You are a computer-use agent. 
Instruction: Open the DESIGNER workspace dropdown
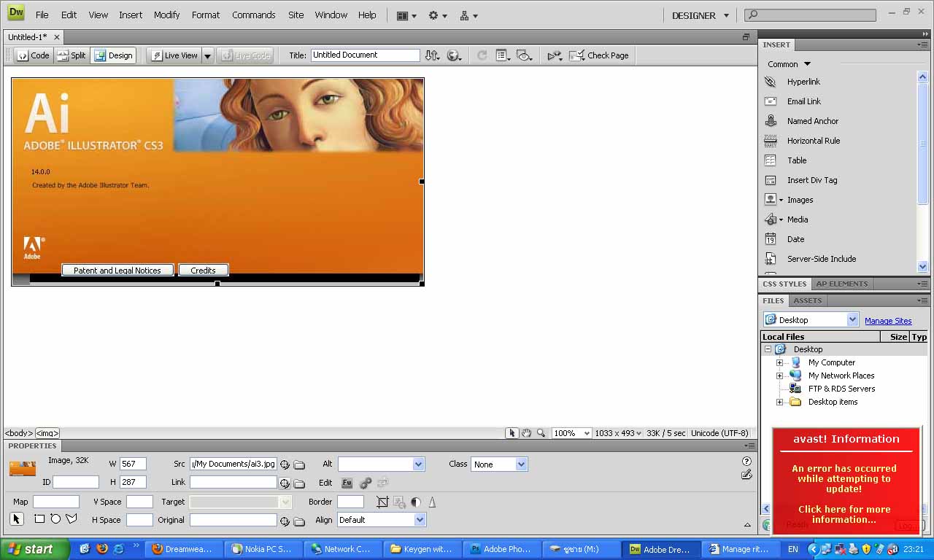(x=699, y=15)
